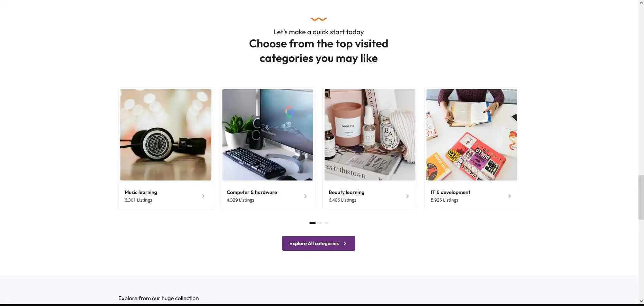Jump to the third carousel slide dot

(326, 223)
